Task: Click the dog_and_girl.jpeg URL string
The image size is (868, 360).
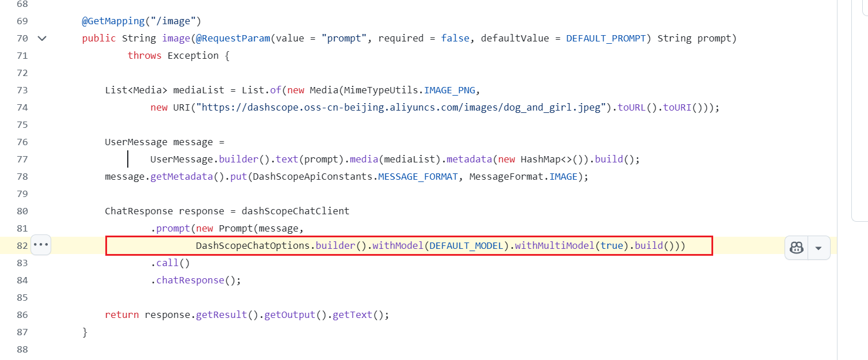Action: [402, 108]
